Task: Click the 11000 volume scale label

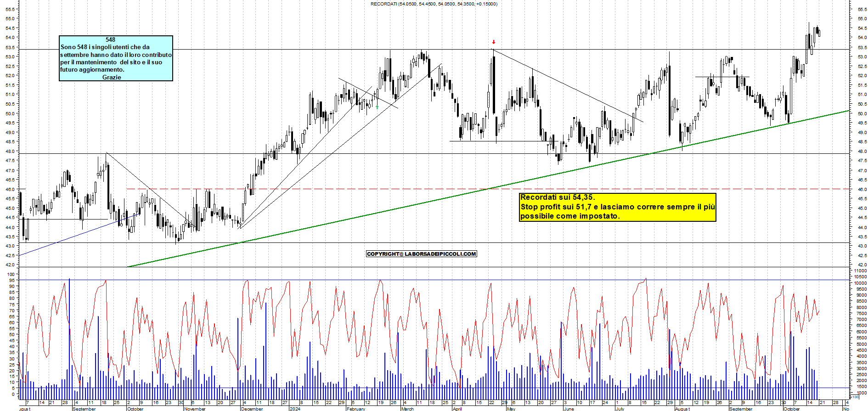Action: [x=861, y=271]
